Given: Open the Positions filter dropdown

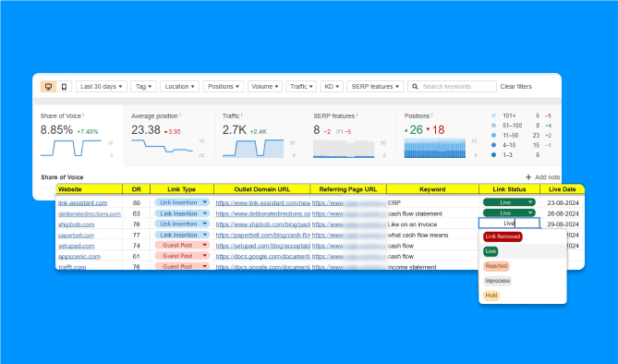Looking at the screenshot, I should tap(223, 86).
